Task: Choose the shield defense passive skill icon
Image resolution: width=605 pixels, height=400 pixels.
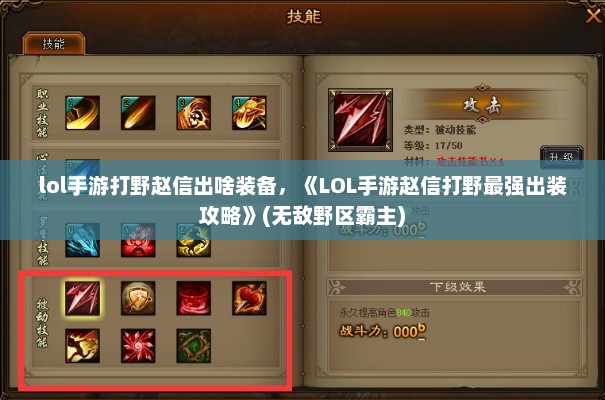Action: click(138, 298)
